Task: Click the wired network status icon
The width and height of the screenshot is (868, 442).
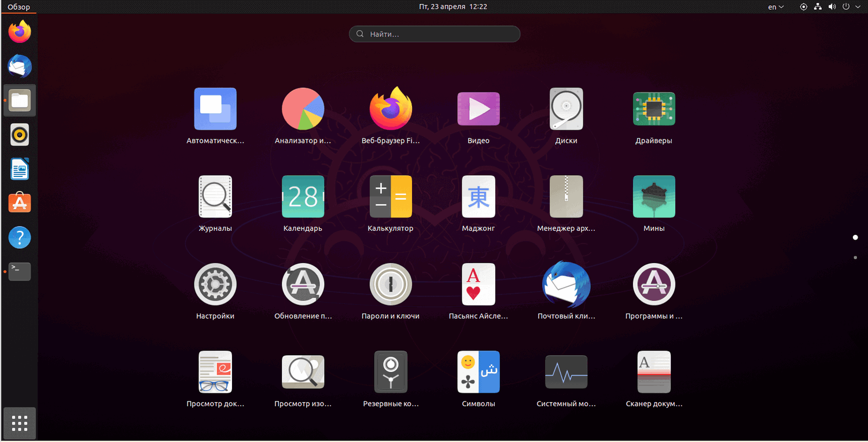Action: [x=818, y=7]
